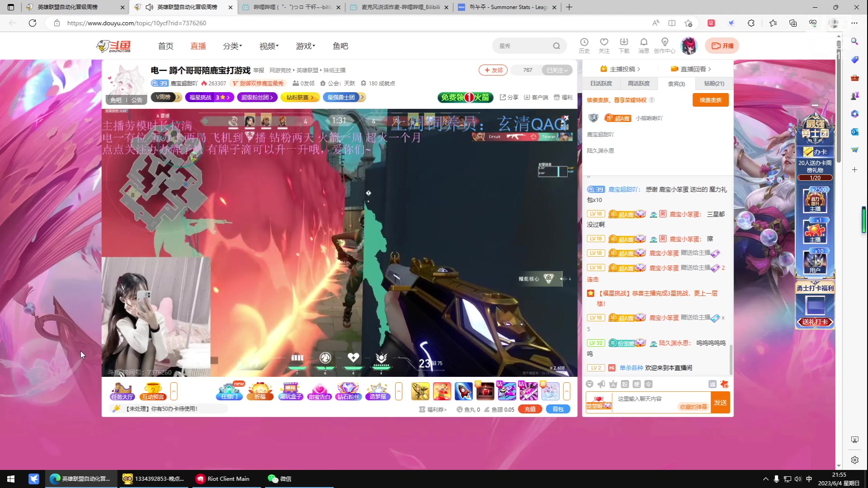Open the 钻石粉丝 diamond icon
Screen dimensions: 868x488
click(348, 391)
